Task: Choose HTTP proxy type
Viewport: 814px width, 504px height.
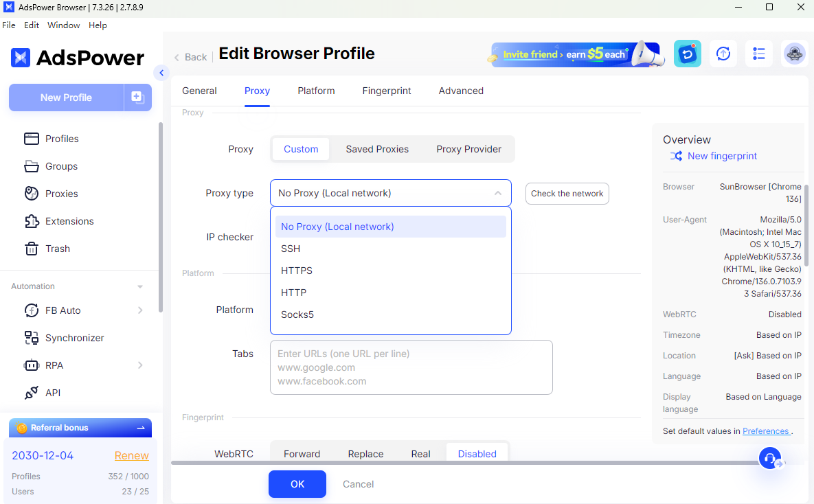Action: click(390, 293)
